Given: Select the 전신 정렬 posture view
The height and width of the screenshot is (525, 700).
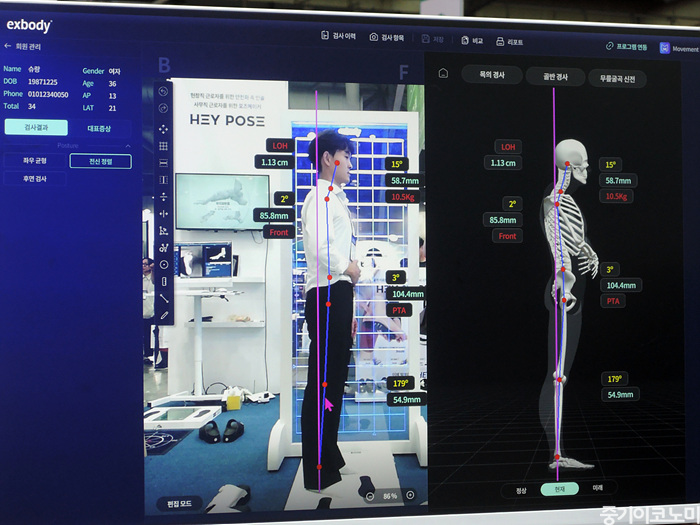Looking at the screenshot, I should tap(100, 161).
